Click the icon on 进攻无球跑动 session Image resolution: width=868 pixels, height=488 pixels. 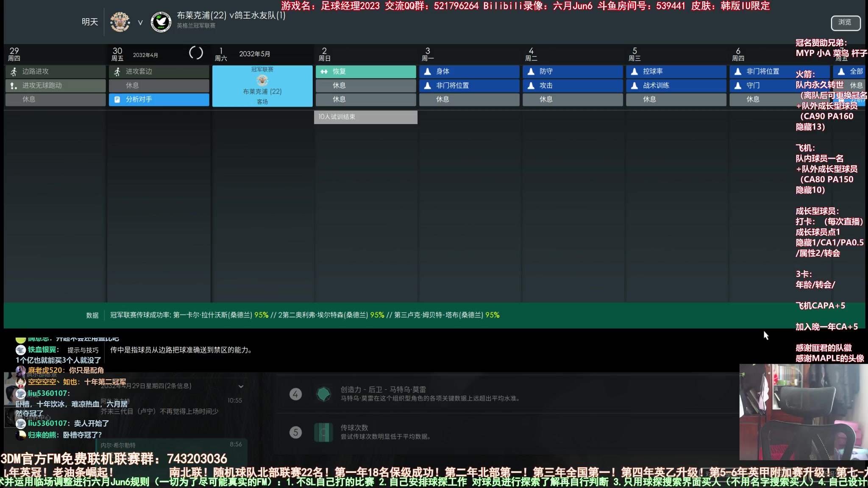[14, 86]
